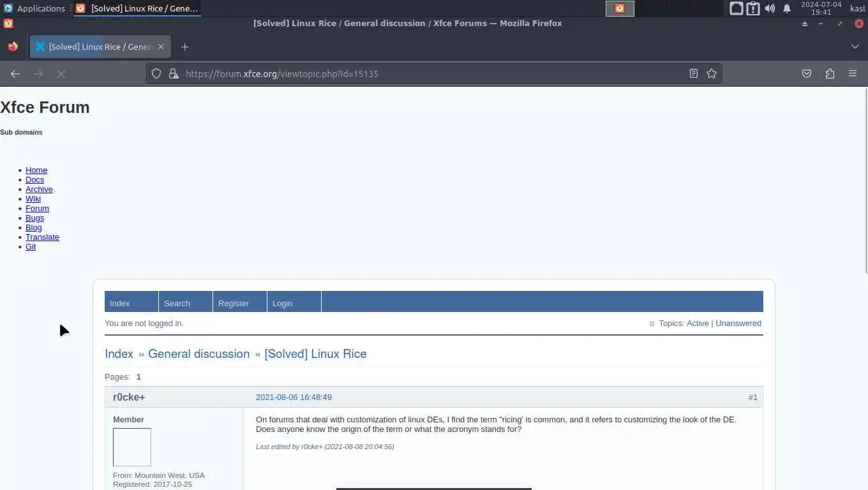Open the Git link

pos(31,247)
